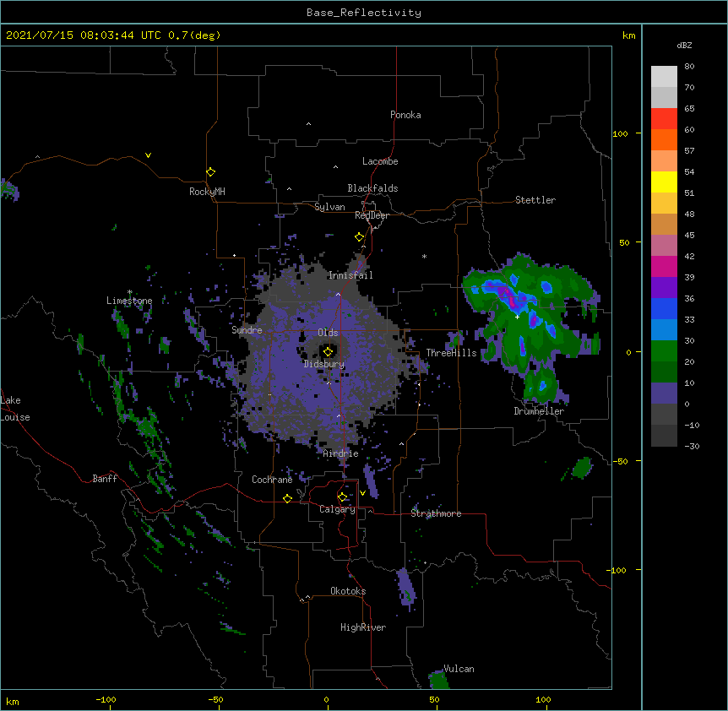Click the Cochrane city label
The image size is (728, 711).
click(x=272, y=480)
